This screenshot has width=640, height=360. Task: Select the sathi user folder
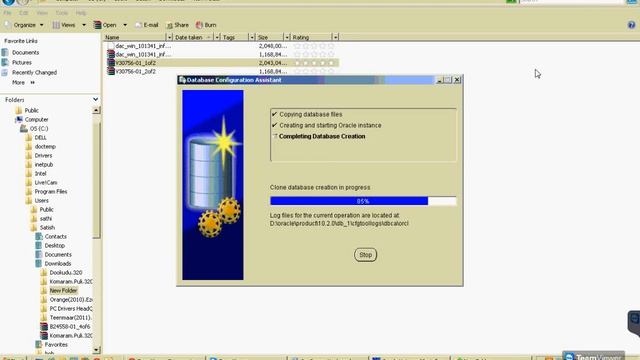[46, 218]
